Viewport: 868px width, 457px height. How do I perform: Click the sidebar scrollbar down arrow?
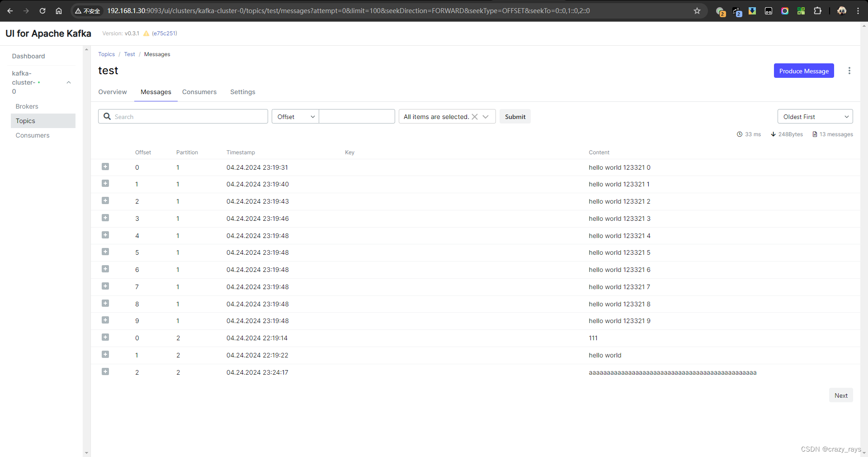pyautogui.click(x=87, y=453)
